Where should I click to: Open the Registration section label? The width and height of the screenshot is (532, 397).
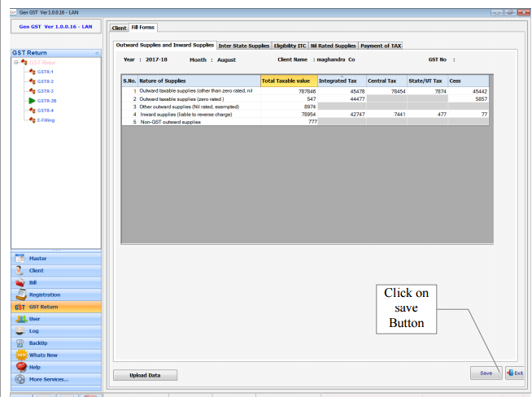[45, 294]
